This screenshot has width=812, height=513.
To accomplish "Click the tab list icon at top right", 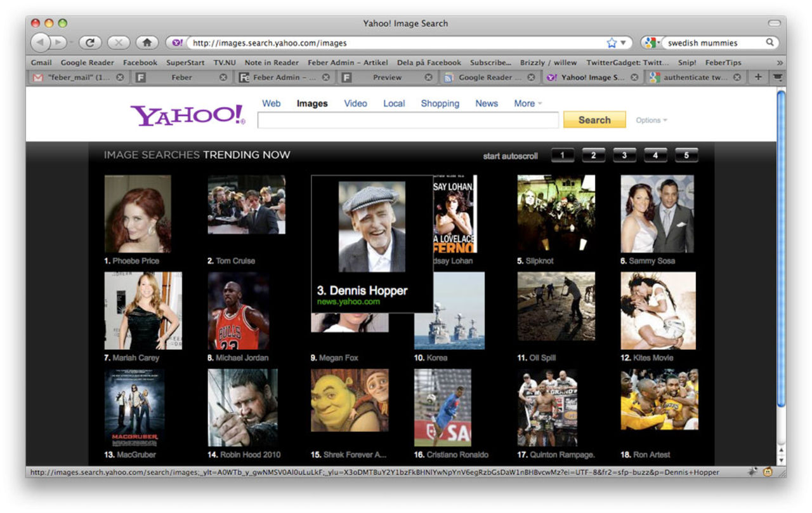I will point(776,76).
